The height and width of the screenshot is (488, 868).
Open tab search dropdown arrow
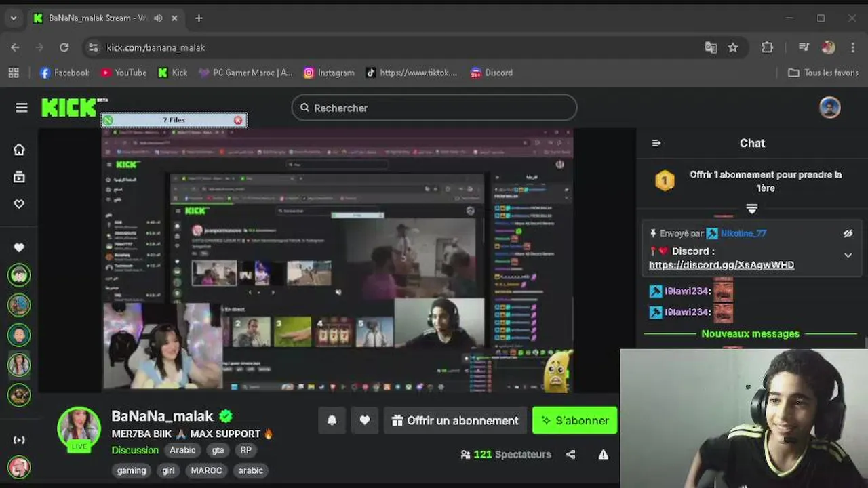[x=14, y=18]
